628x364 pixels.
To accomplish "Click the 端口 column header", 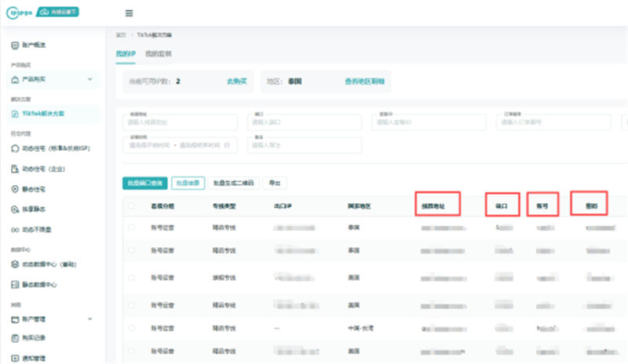I will pos(501,206).
